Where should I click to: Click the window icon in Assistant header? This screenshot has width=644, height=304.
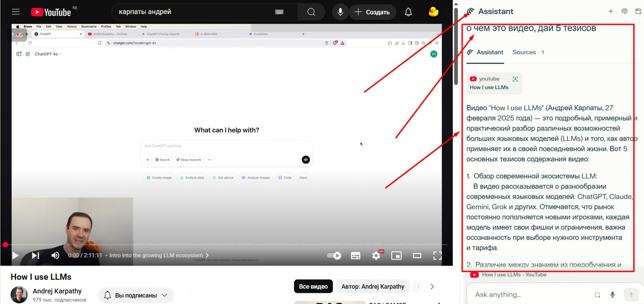pyautogui.click(x=638, y=12)
